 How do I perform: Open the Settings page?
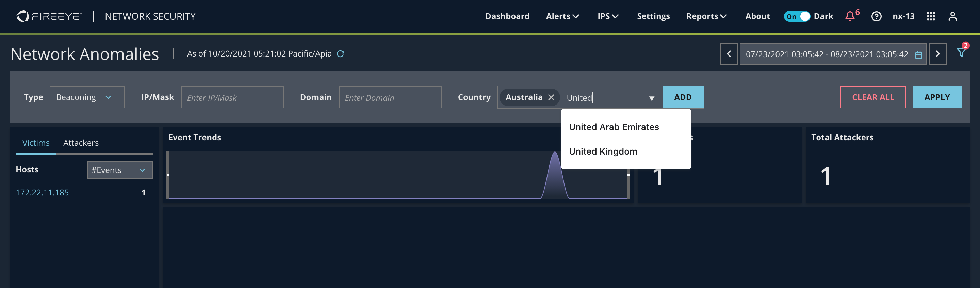tap(653, 16)
